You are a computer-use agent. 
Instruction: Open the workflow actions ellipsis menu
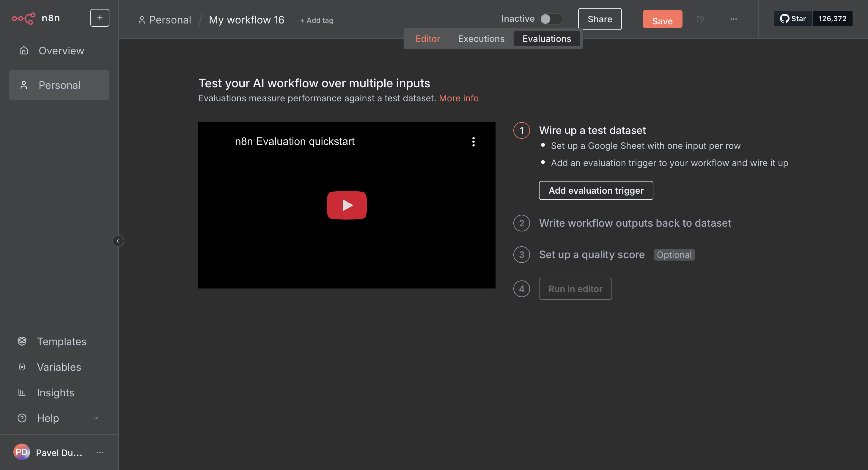click(734, 19)
